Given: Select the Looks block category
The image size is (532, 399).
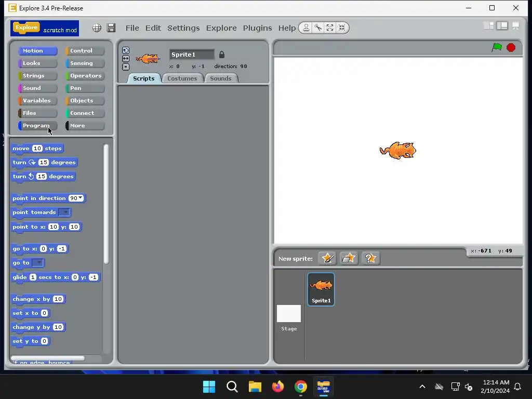Looking at the screenshot, I should tap(37, 63).
